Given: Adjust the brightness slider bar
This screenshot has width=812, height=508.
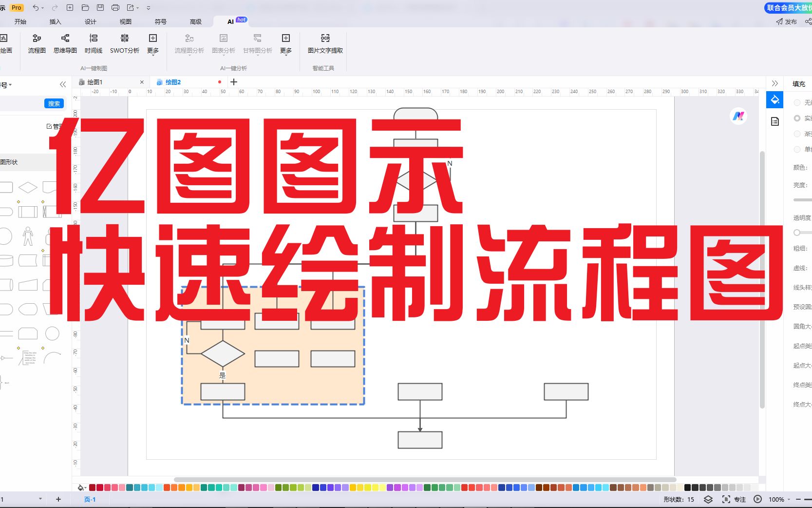Looking at the screenshot, I should coord(803,200).
